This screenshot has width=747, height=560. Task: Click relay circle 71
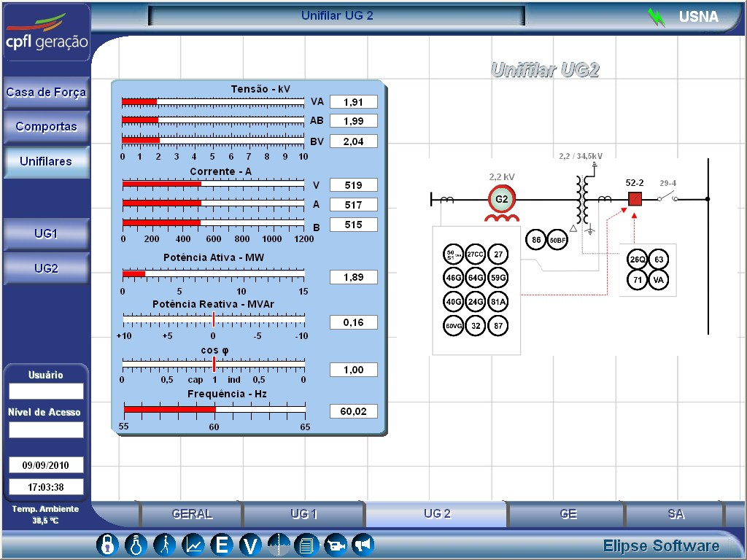tap(637, 280)
